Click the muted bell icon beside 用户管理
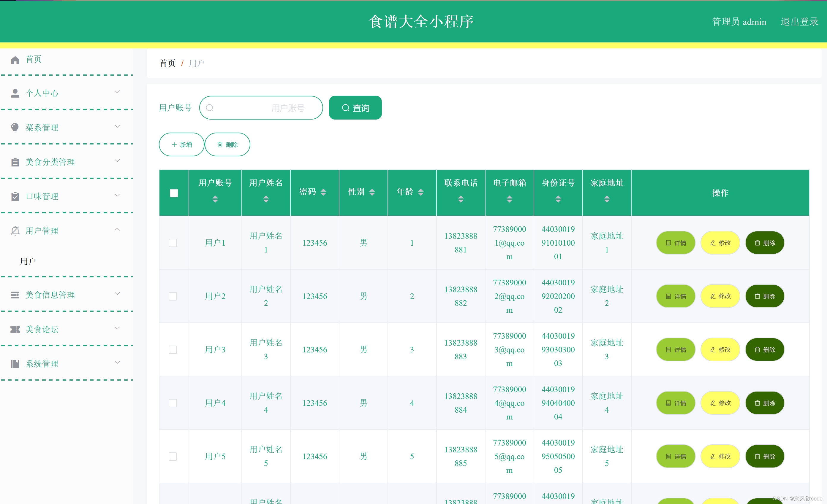This screenshot has width=827, height=504. pos(15,231)
